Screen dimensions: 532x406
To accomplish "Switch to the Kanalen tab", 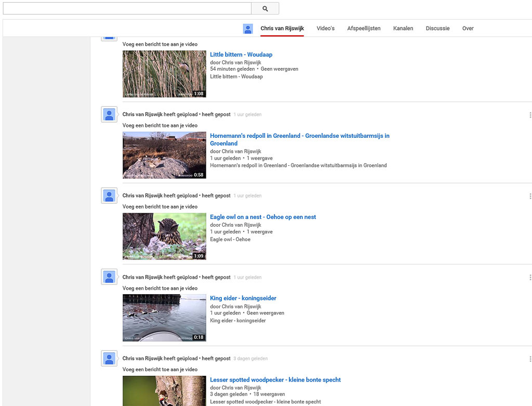I will pos(403,29).
